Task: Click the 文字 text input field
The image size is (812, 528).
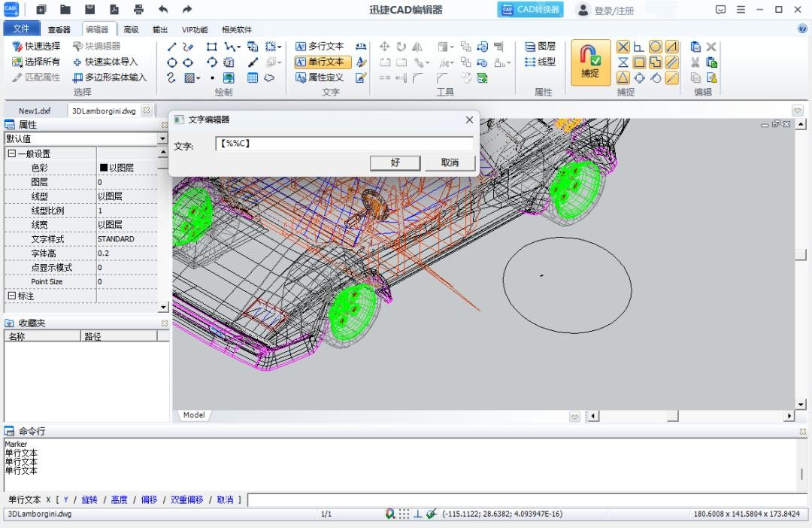Action: click(x=344, y=144)
